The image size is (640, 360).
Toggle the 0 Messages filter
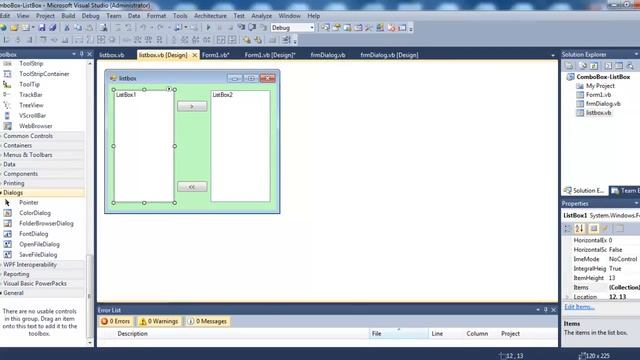[207, 321]
